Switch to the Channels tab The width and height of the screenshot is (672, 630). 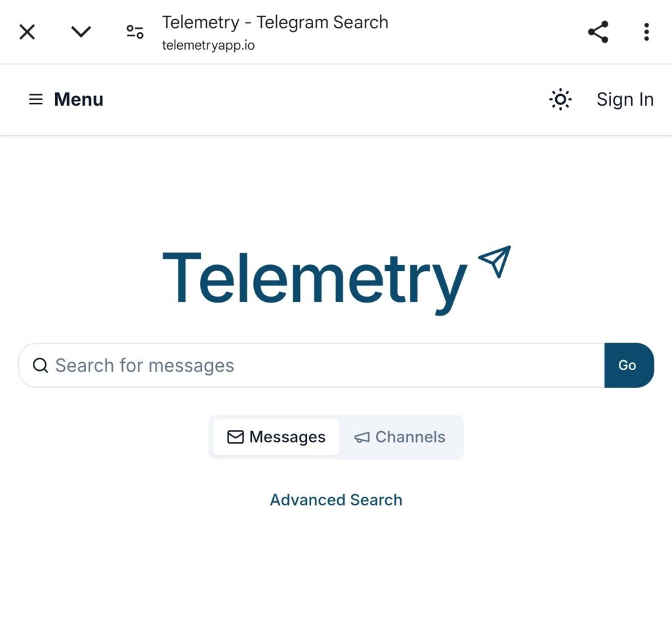click(x=400, y=437)
